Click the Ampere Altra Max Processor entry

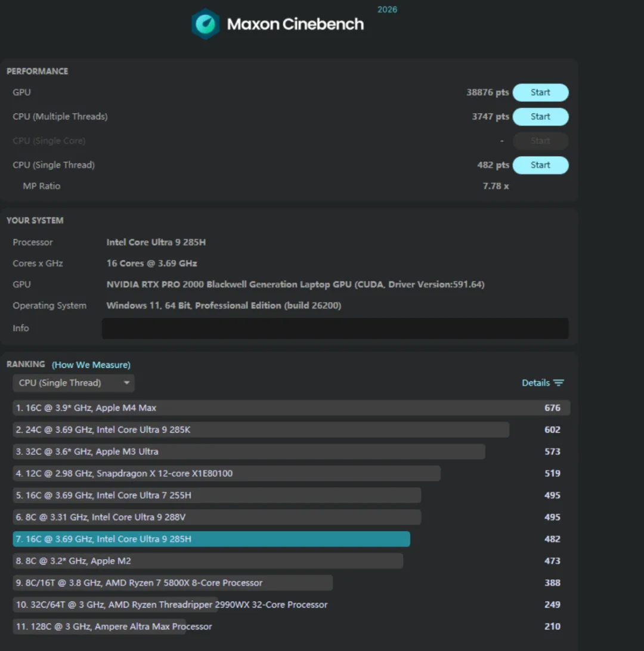point(113,627)
